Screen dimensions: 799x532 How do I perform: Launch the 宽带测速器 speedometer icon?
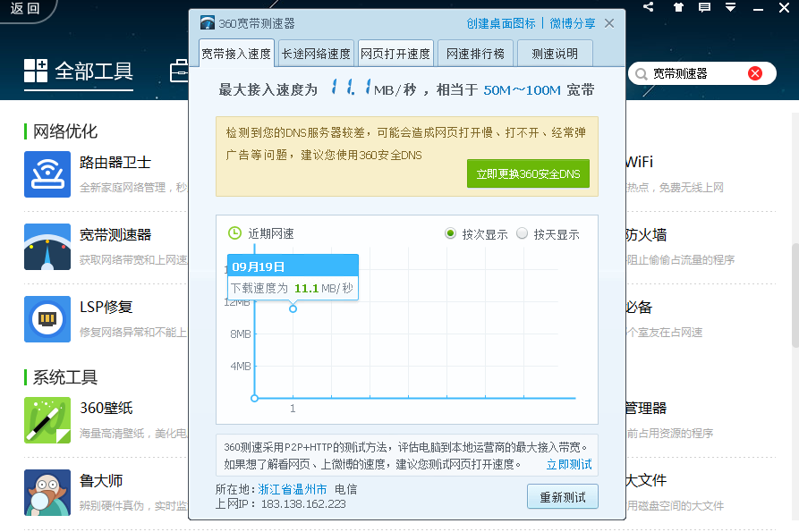tap(47, 247)
